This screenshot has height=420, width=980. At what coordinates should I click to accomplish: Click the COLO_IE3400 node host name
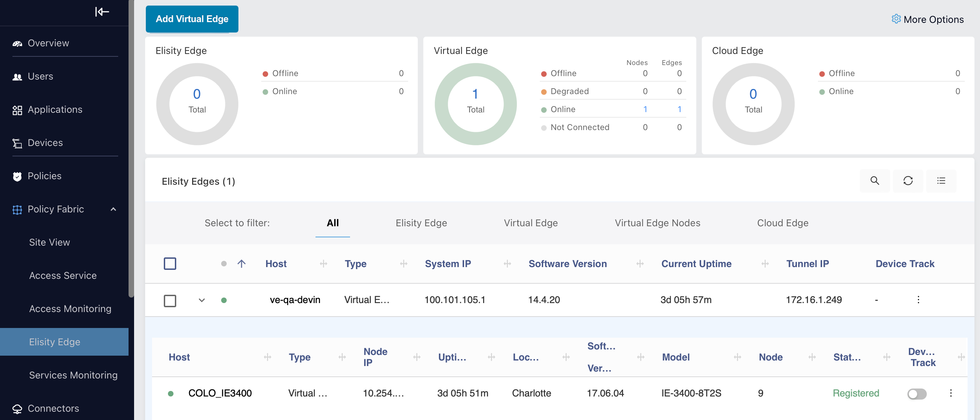(x=220, y=393)
